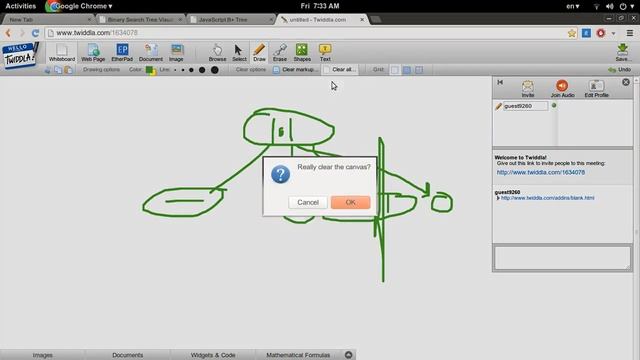Open the addins/blank.html chat link

547,198
